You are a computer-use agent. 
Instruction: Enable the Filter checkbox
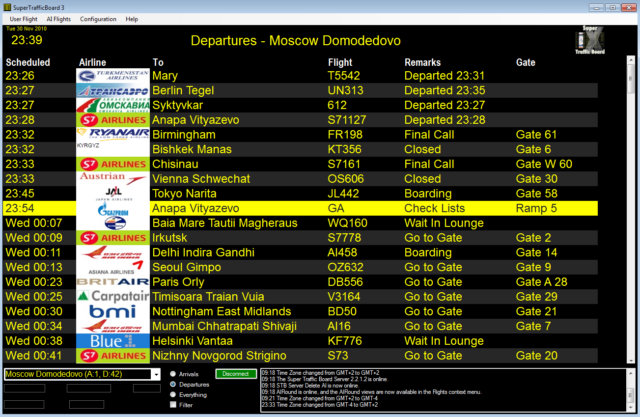pyautogui.click(x=172, y=405)
